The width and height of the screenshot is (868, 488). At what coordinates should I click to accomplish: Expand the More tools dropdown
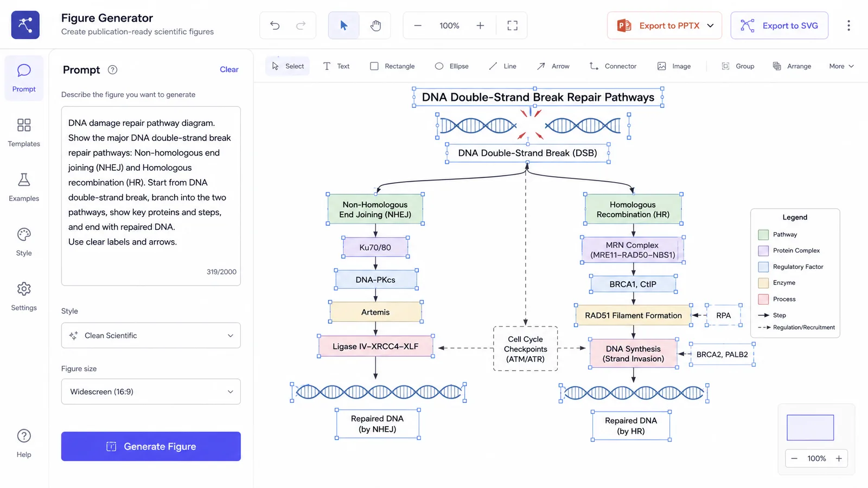[x=841, y=66]
